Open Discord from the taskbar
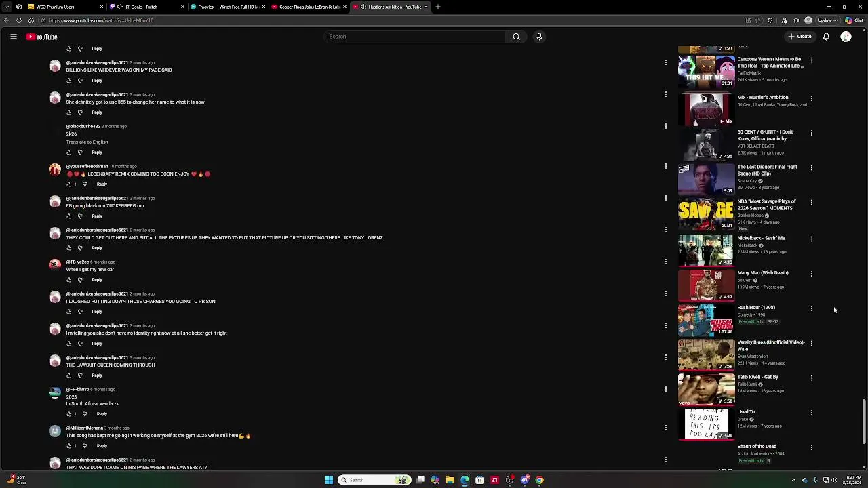The width and height of the screenshot is (868, 488). 524,480
